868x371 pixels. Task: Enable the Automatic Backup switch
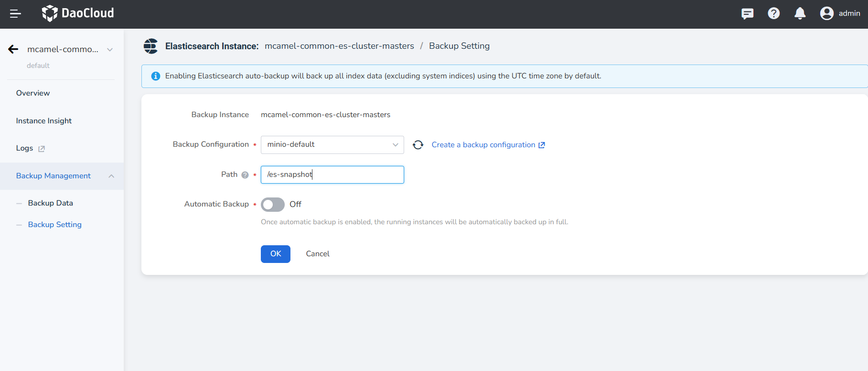point(273,205)
